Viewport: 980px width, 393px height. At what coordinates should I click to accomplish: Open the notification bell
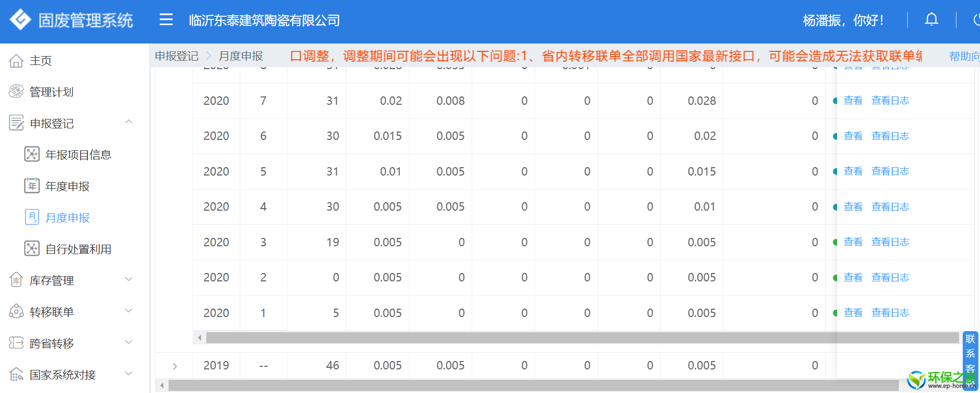pyautogui.click(x=931, y=20)
